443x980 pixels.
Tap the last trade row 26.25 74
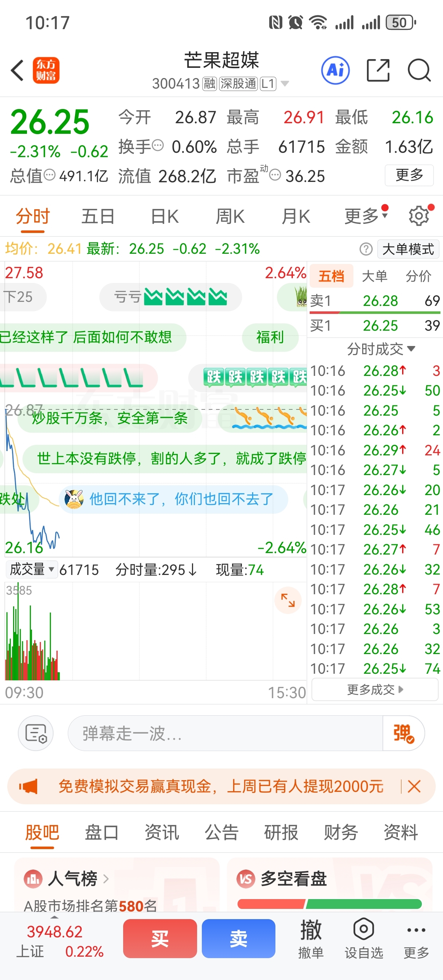[375, 668]
